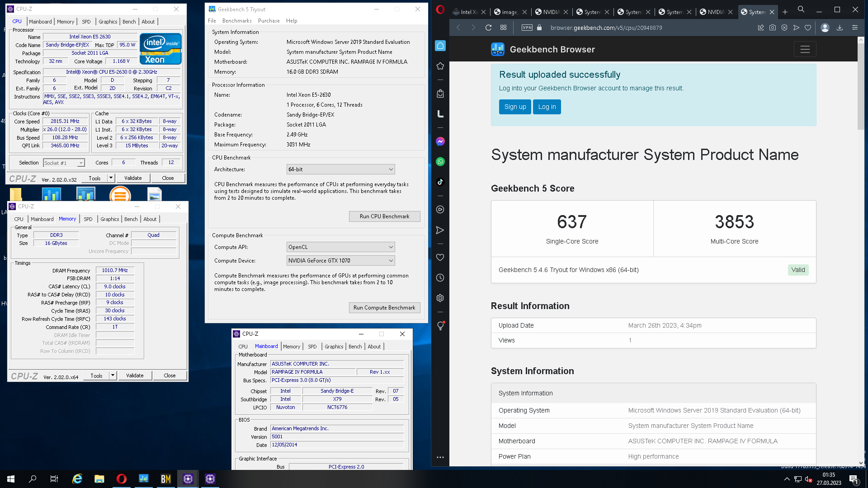Switch to Mainboard tab in top CPU-Z
The height and width of the screenshot is (488, 868).
(x=40, y=22)
